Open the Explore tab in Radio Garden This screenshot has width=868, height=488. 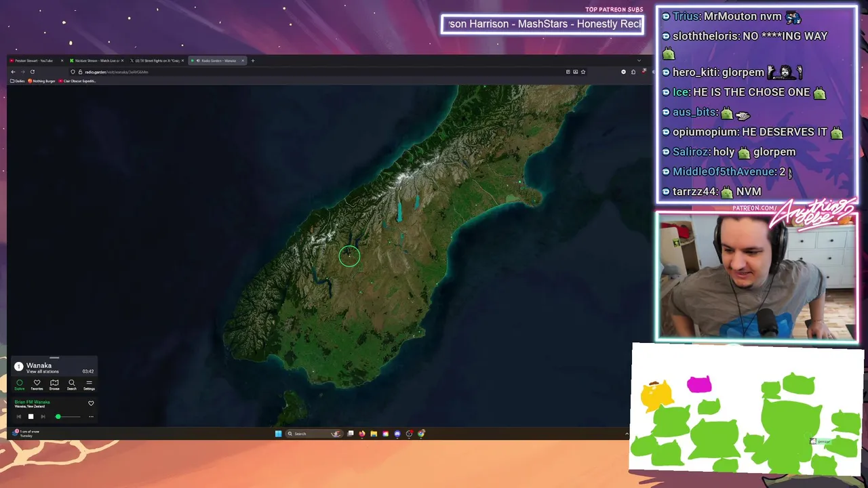point(19,384)
